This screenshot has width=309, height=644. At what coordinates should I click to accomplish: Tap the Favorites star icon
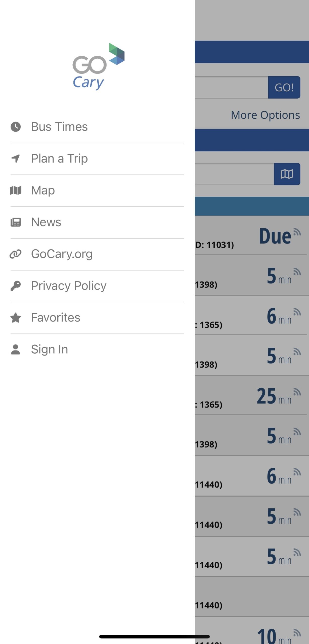[16, 318]
